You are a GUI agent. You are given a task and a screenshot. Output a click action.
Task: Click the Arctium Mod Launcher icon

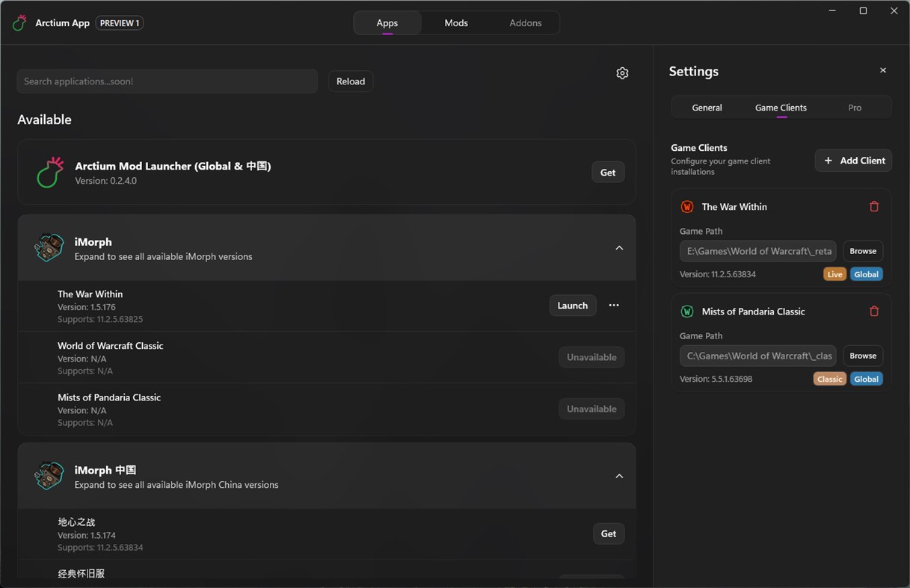(x=49, y=172)
